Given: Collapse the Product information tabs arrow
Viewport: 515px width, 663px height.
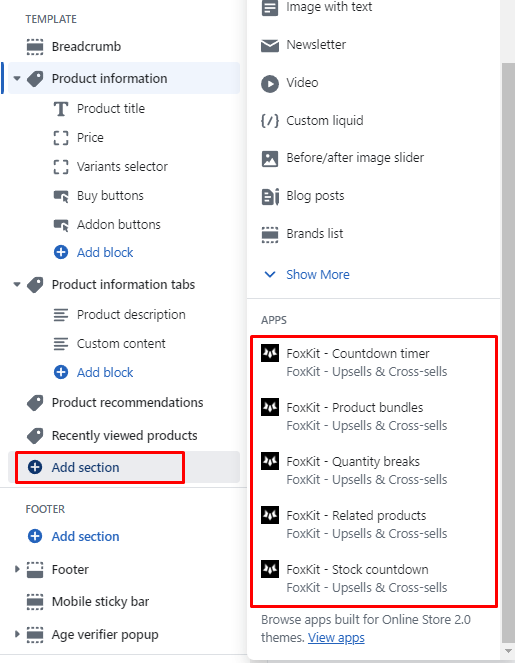Looking at the screenshot, I should pyautogui.click(x=17, y=285).
